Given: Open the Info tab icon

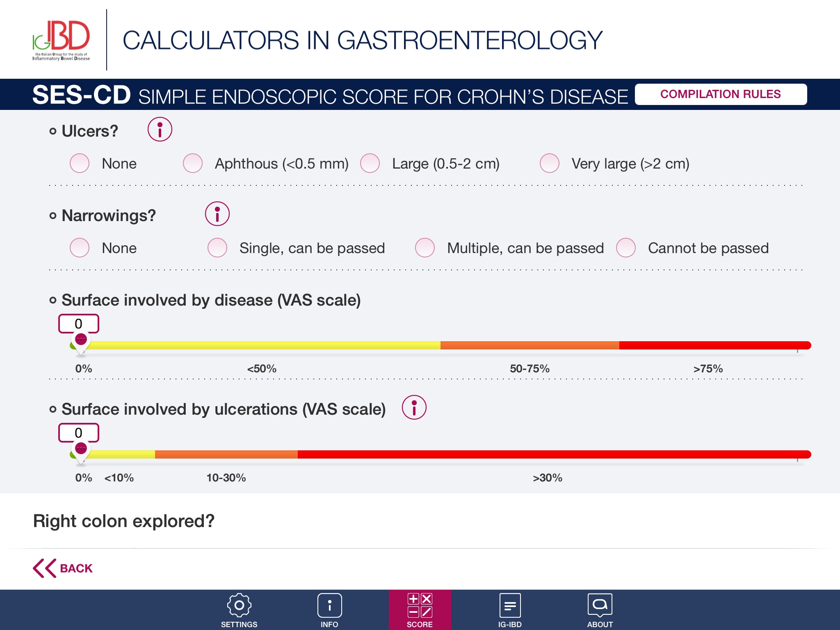Looking at the screenshot, I should [x=329, y=606].
